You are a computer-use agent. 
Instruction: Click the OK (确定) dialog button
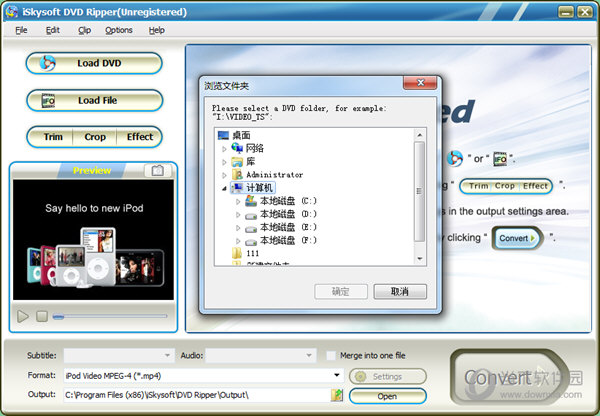pyautogui.click(x=341, y=292)
